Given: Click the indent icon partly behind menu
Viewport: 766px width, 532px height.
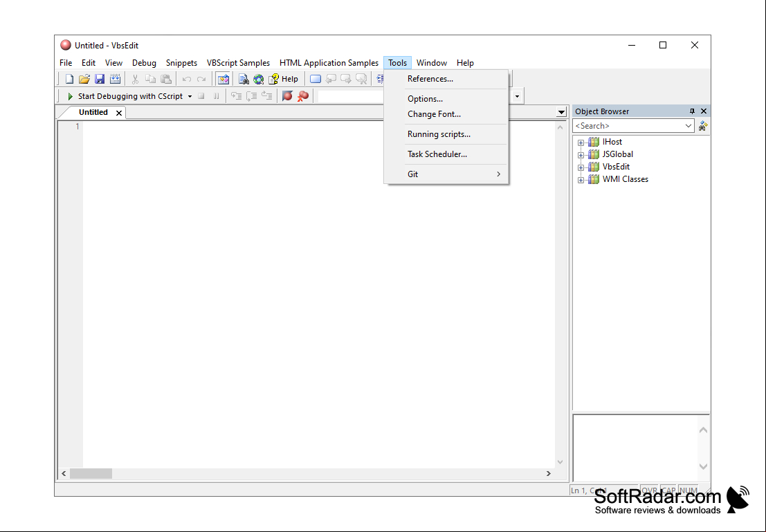Looking at the screenshot, I should [x=380, y=79].
